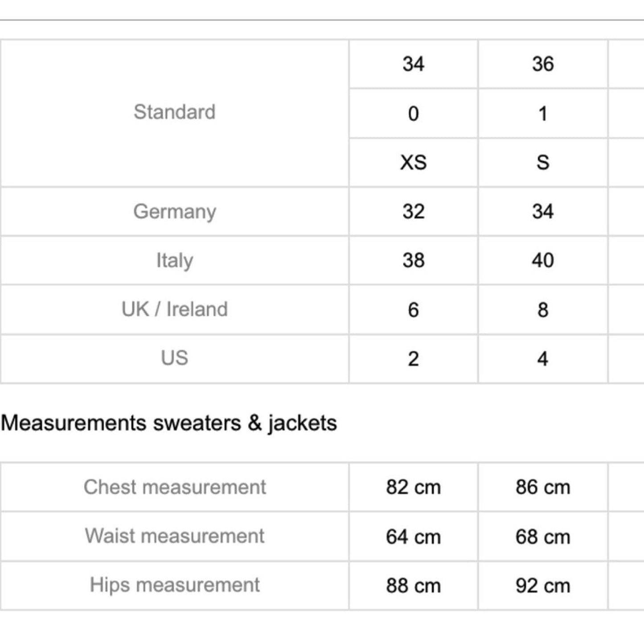
Task: Click the Measurements sweaters & jackets heading
Action: (169, 423)
